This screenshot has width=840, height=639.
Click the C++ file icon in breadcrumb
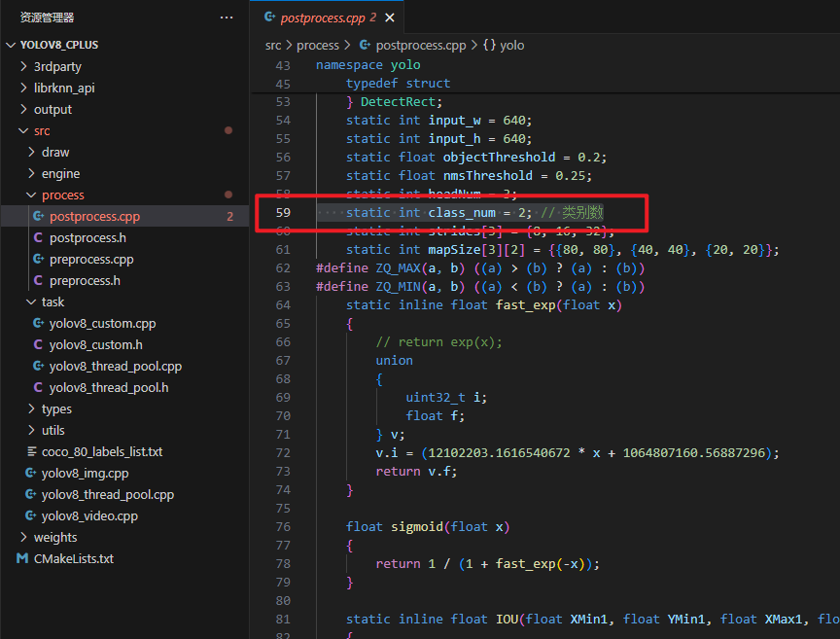click(x=365, y=45)
